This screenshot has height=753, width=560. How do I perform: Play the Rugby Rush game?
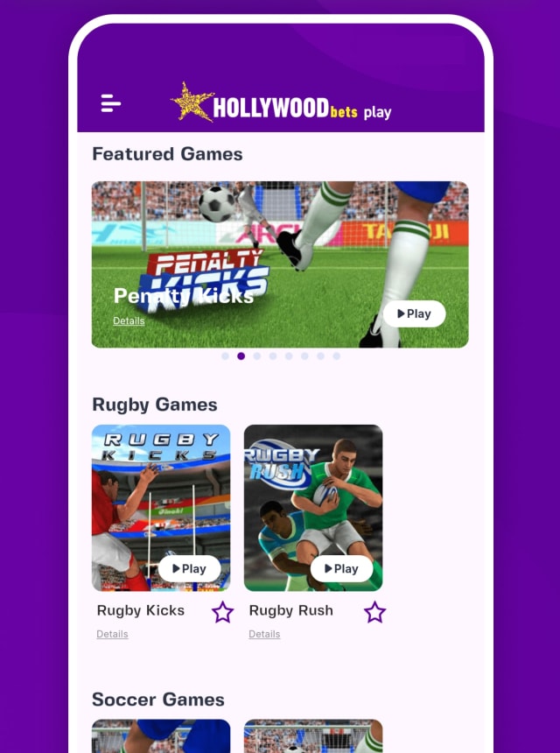[341, 568]
